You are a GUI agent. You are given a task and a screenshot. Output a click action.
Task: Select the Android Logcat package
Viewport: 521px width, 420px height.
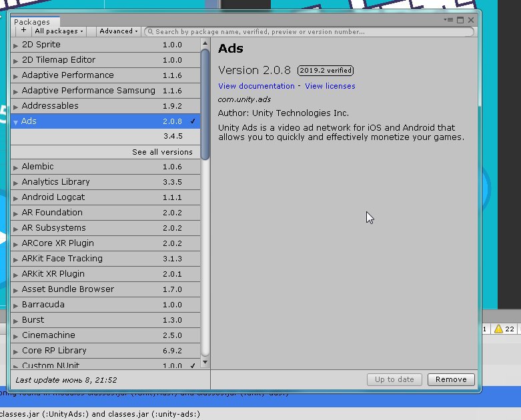click(x=105, y=197)
